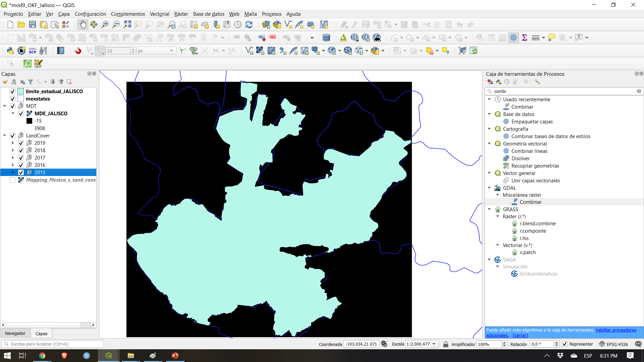Open the Escala scale dropdown
Screen dimensions: 644x362
pos(434,344)
